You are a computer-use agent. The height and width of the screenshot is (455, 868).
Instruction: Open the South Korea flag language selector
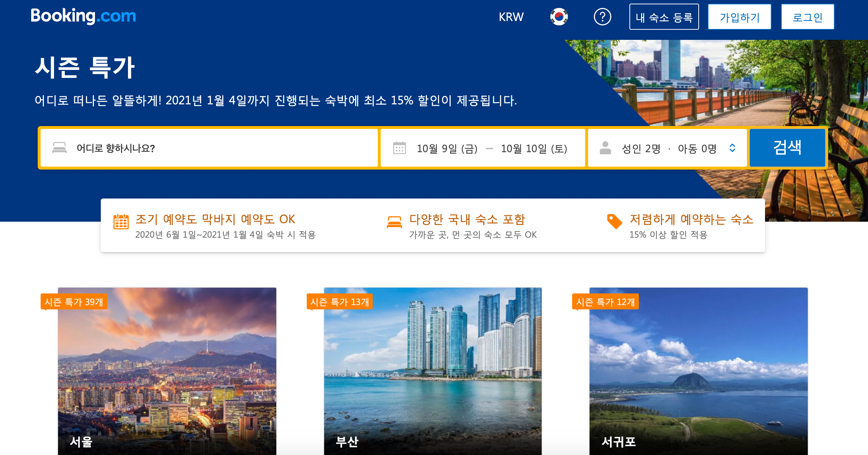pos(559,17)
